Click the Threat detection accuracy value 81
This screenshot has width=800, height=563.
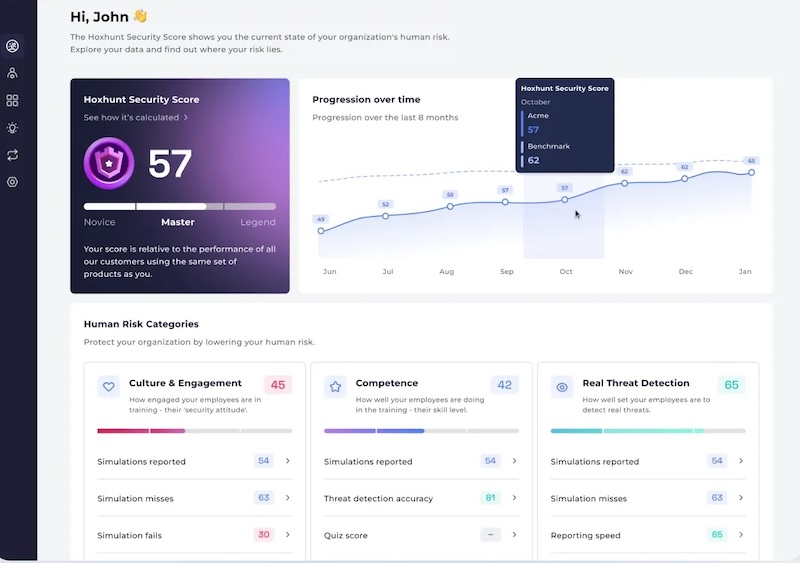490,498
